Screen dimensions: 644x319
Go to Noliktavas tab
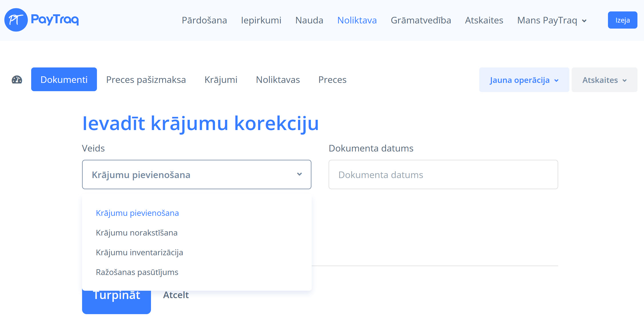click(x=278, y=80)
